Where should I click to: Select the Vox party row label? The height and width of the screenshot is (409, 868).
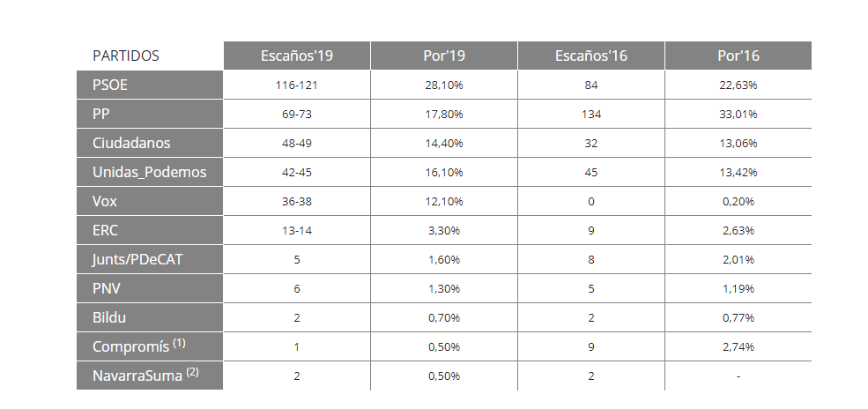click(105, 201)
